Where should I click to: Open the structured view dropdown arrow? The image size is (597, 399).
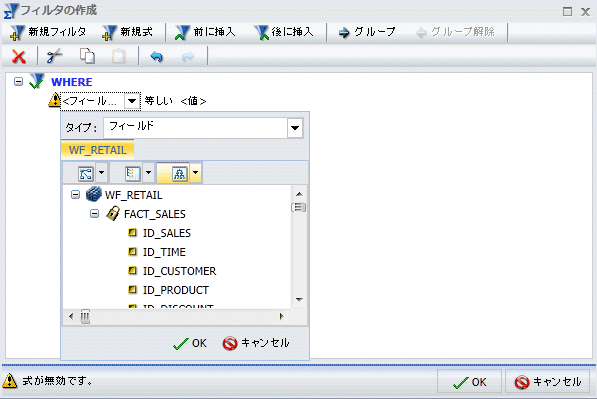coord(195,173)
